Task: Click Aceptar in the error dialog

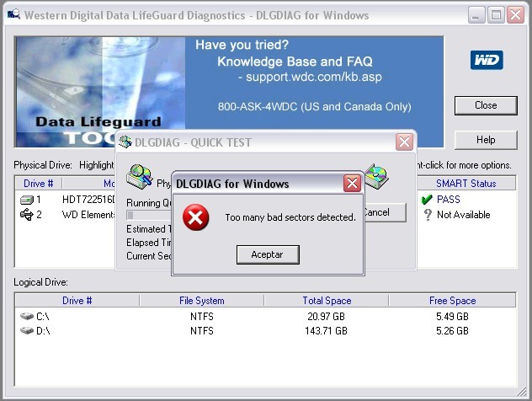Action: coord(268,254)
